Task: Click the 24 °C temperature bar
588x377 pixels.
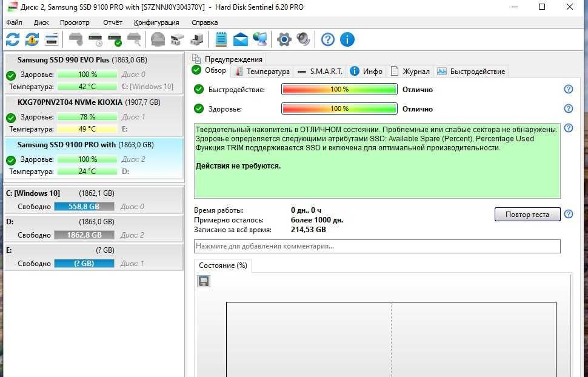Action: (87, 172)
